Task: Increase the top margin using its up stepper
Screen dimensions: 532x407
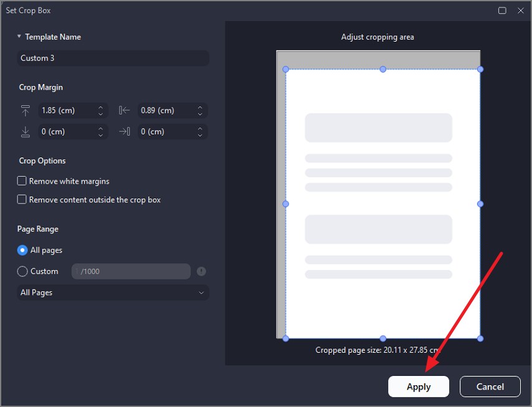Action: tap(100, 107)
